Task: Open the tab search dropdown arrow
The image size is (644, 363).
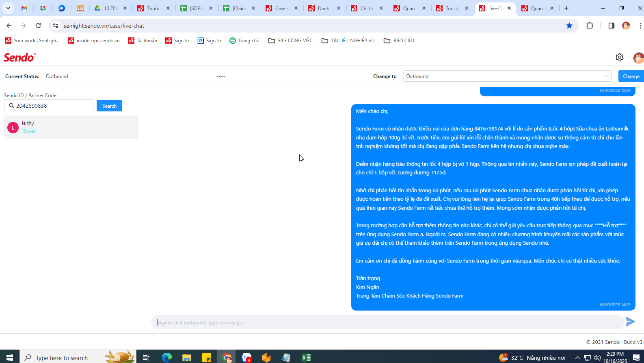Action: 8,8
